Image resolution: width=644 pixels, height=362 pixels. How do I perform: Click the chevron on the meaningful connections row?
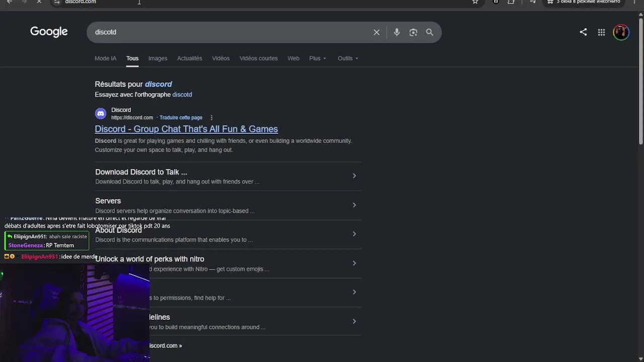pos(354,322)
